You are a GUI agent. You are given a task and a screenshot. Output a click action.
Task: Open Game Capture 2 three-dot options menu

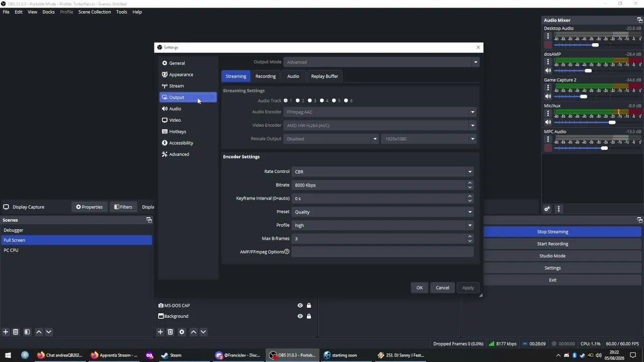tap(548, 87)
